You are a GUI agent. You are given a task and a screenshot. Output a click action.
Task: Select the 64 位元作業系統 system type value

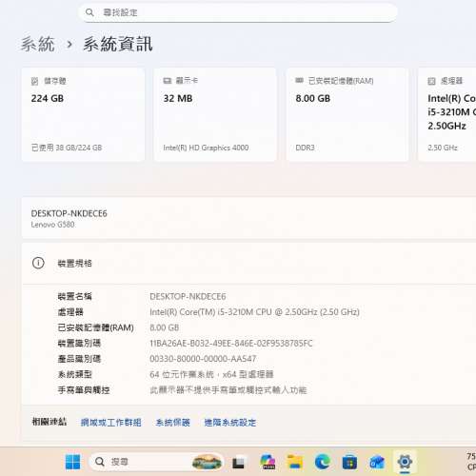pos(211,374)
